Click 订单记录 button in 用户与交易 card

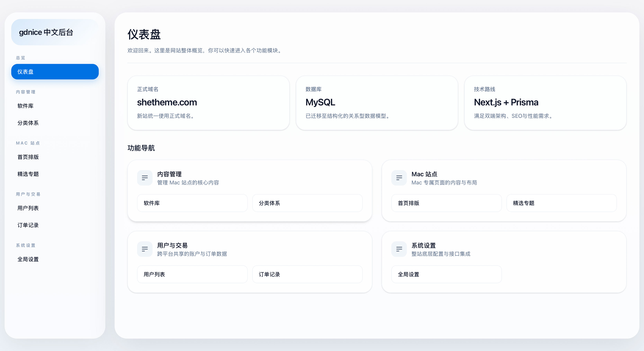coord(307,274)
